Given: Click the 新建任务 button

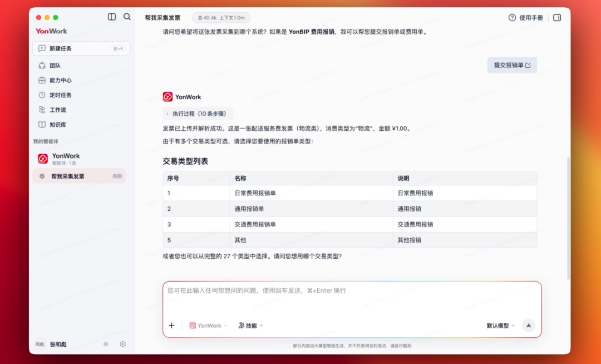Looking at the screenshot, I should [81, 48].
